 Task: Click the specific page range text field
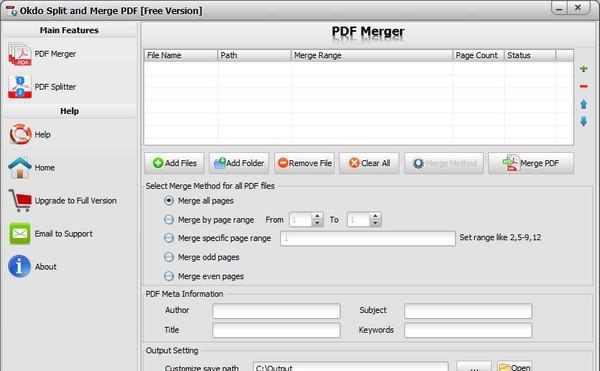[x=368, y=238]
